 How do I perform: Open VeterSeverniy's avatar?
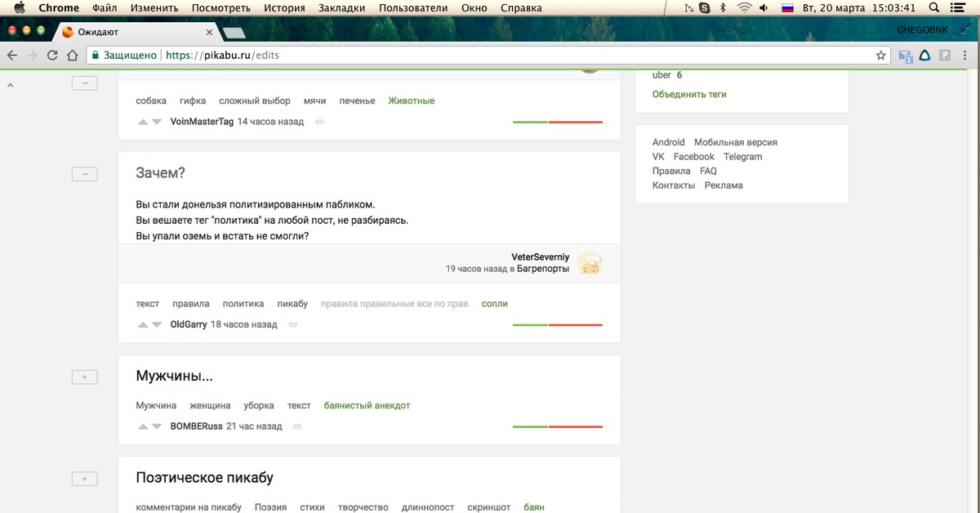click(x=590, y=263)
